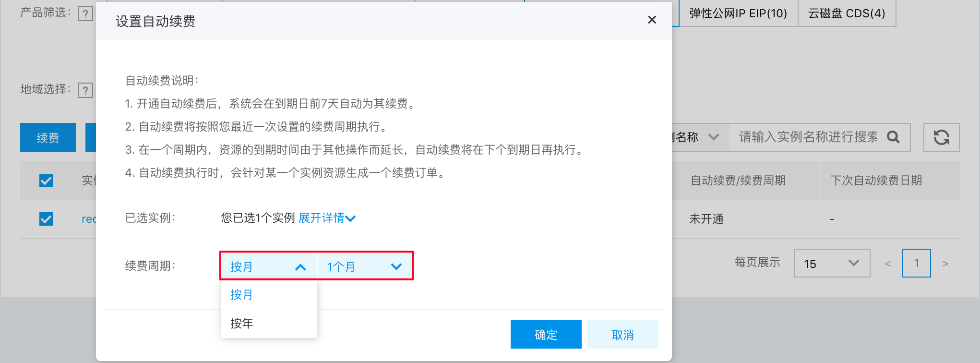Image resolution: width=980 pixels, height=363 pixels.
Task: Select 按年 from the dropdown list
Action: click(268, 323)
